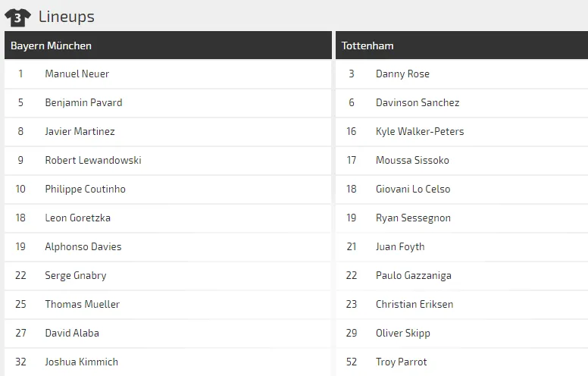Screen dimensions: 588x376
Task: Select Robert Lewandowski in the lineup
Action: point(92,160)
